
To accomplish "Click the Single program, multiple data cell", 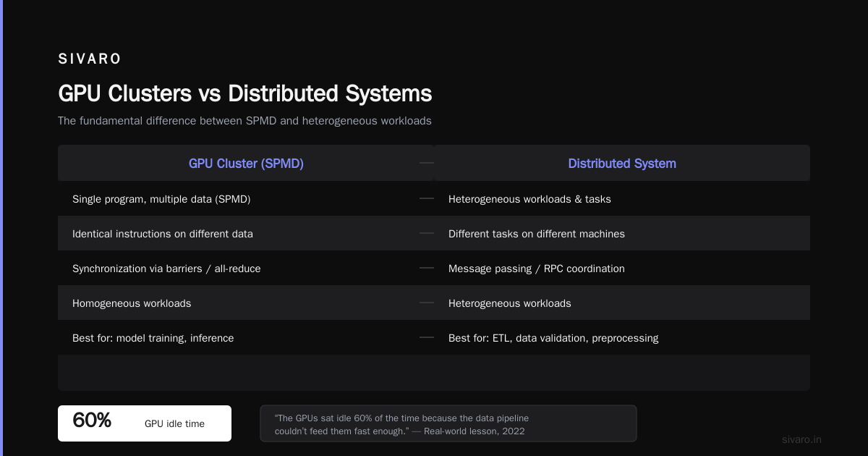I will coord(246,198).
